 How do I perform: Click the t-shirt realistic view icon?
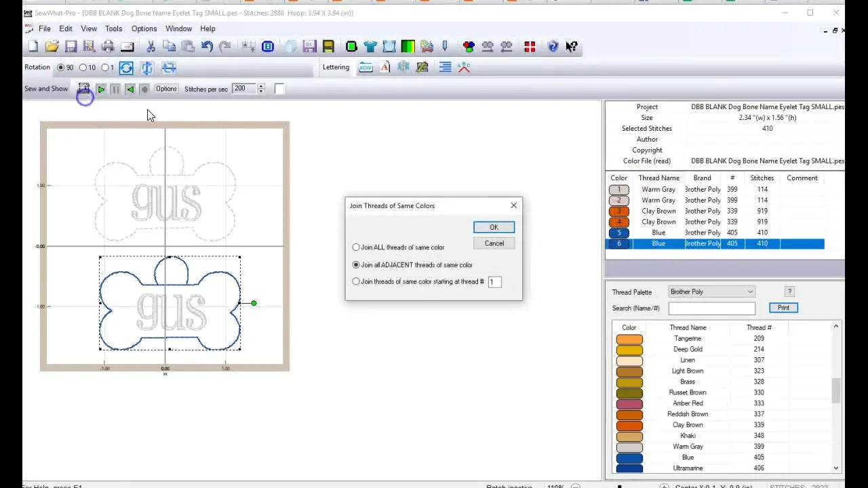coord(370,46)
